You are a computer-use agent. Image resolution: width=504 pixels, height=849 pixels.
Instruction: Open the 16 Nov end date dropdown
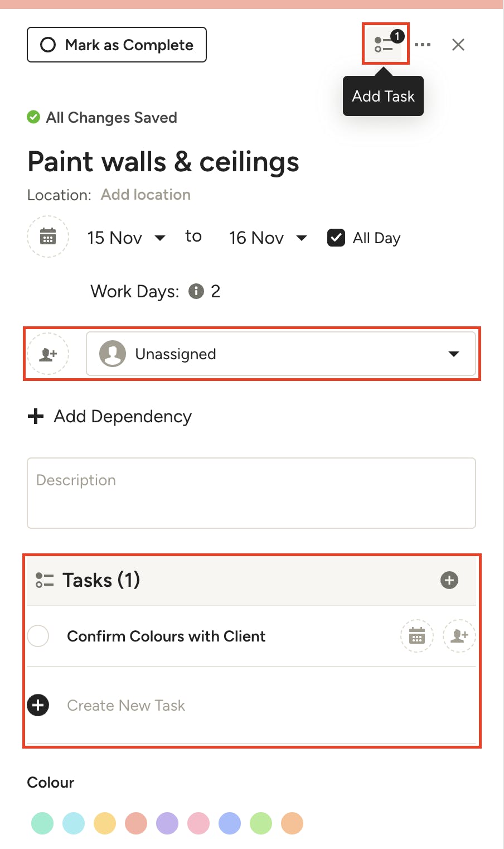click(268, 238)
